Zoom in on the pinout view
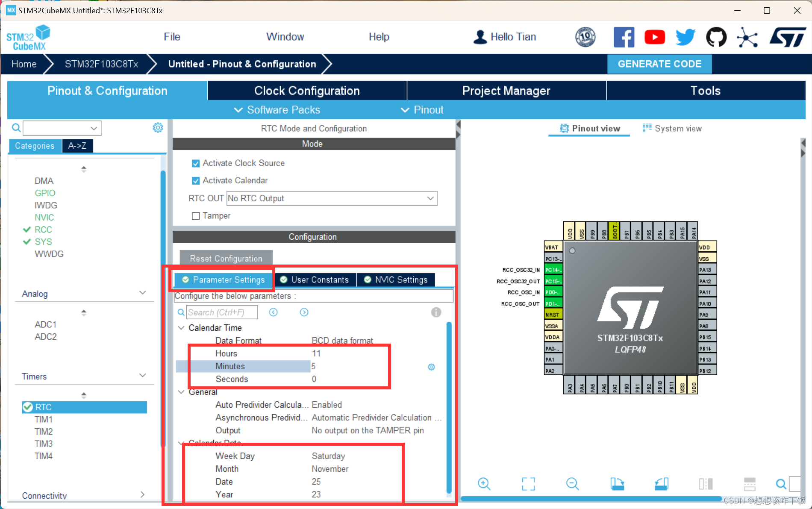Screen dimensions: 812x509 (484, 484)
